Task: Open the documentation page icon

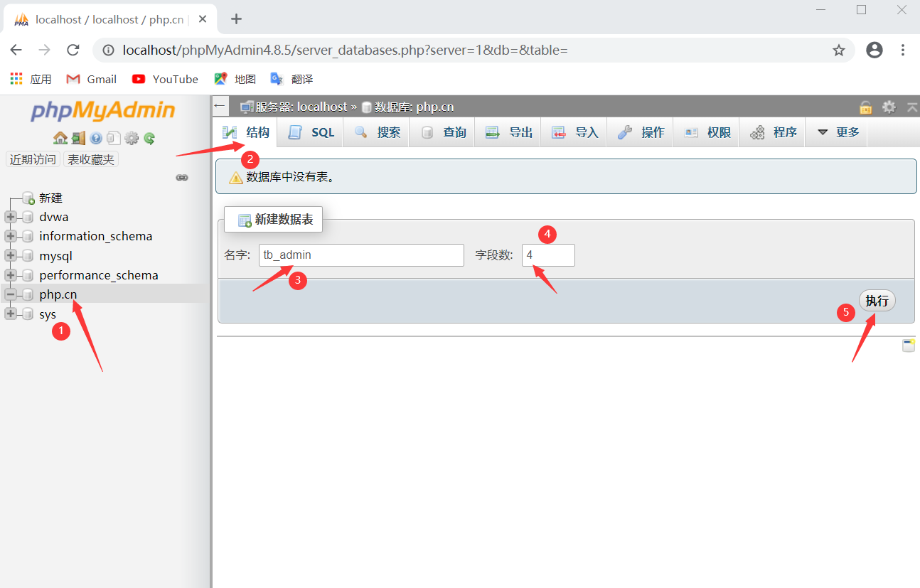Action: [113, 138]
